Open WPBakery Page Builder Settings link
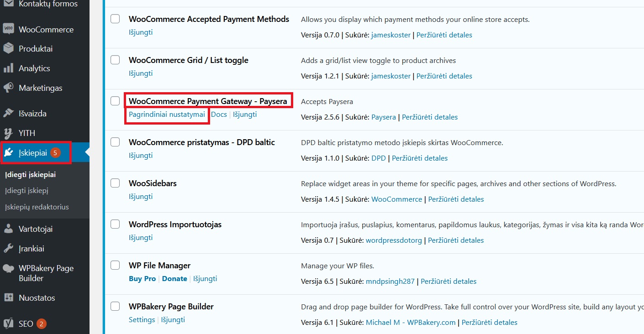Viewport: 644px width, 334px height. coord(142,320)
